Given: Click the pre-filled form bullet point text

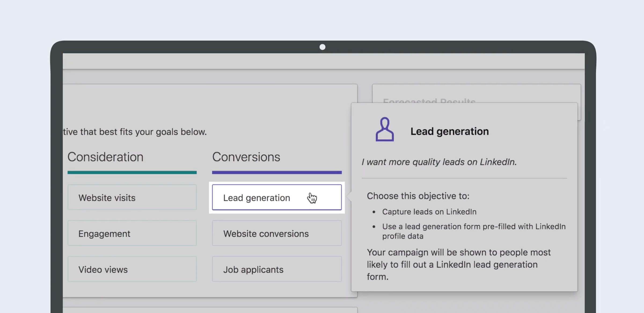Looking at the screenshot, I should pos(474,231).
